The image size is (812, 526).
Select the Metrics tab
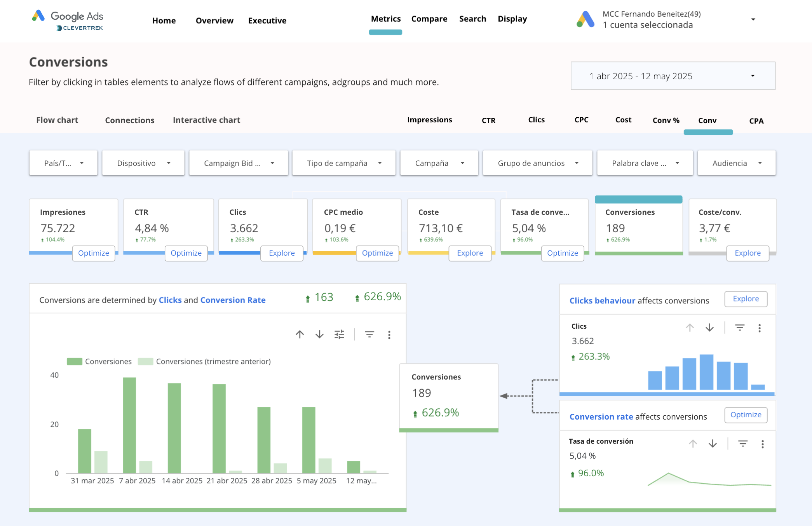386,19
